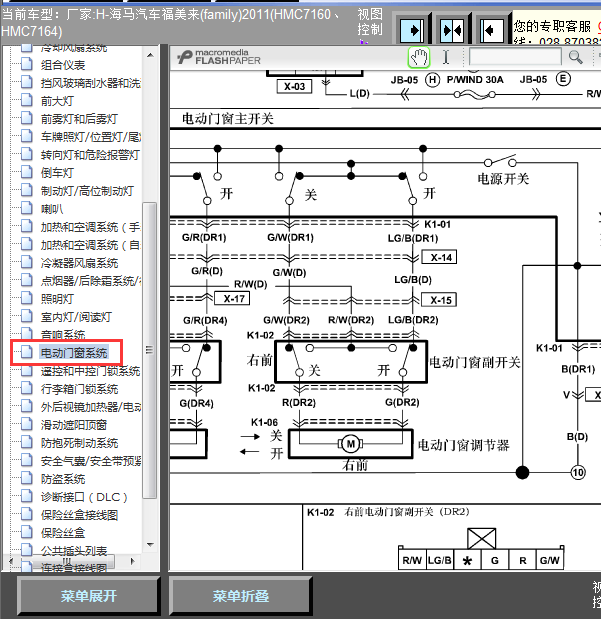The image size is (601, 619).
Task: Open 安全气囊/安全带预紧 entry
Action: pyautogui.click(x=90, y=461)
